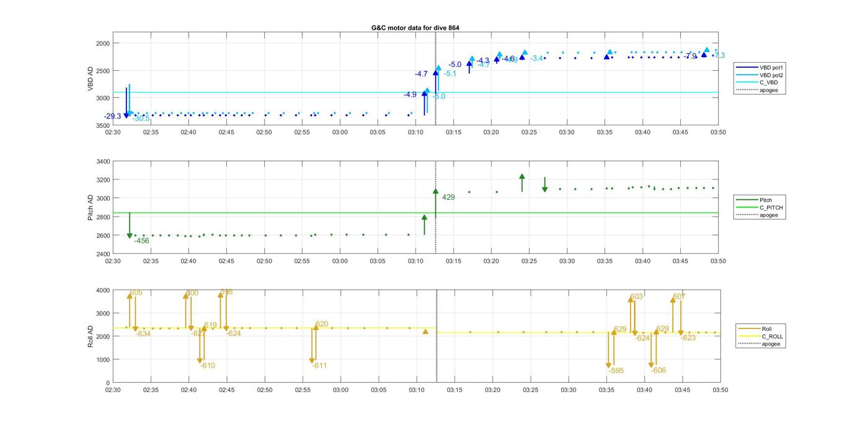Viewport: 868px width, 430px height.
Task: Click the "1000" y-tick on Roll plot
Action: [x=102, y=360]
